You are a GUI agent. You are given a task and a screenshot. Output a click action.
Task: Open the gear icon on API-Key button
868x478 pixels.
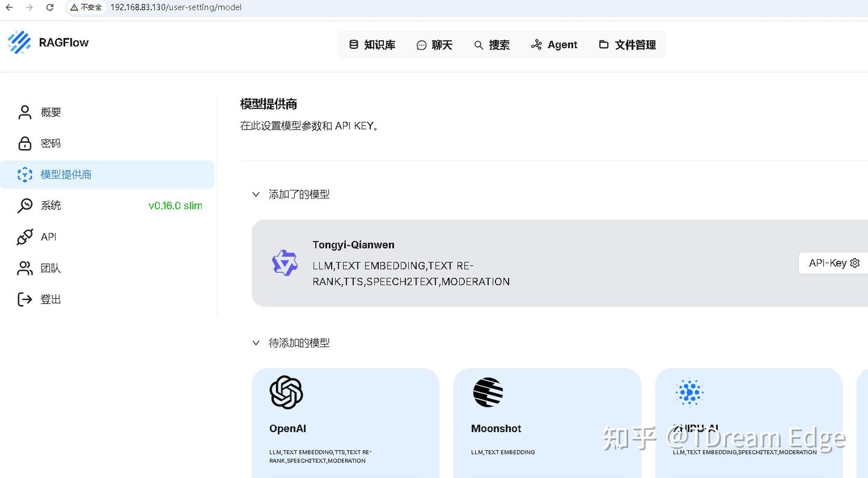(855, 263)
